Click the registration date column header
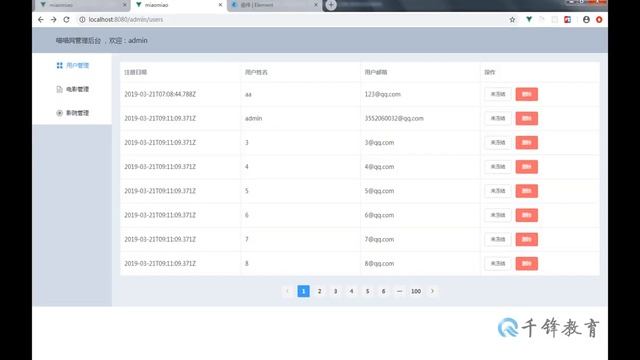 (136, 72)
